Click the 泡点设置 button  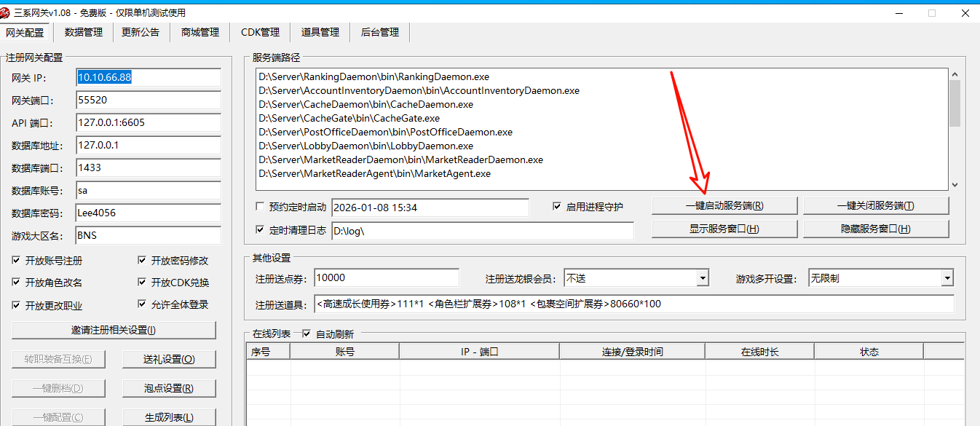(169, 388)
